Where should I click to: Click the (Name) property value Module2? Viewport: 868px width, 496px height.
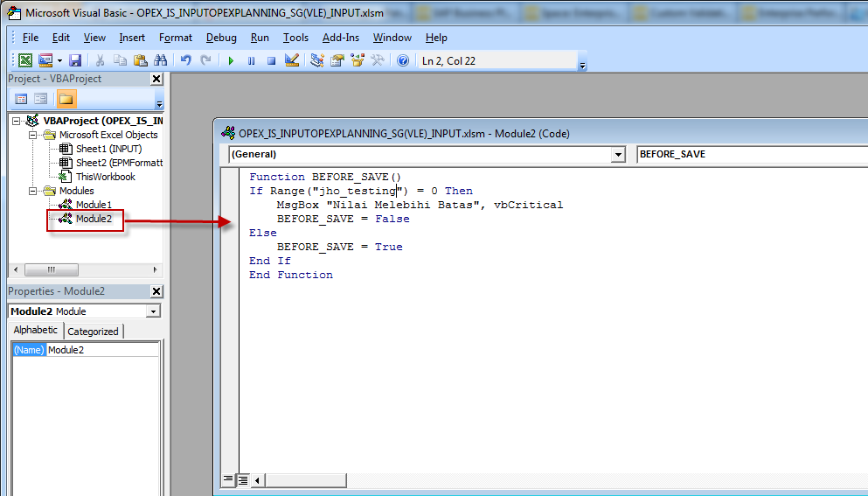(x=103, y=350)
